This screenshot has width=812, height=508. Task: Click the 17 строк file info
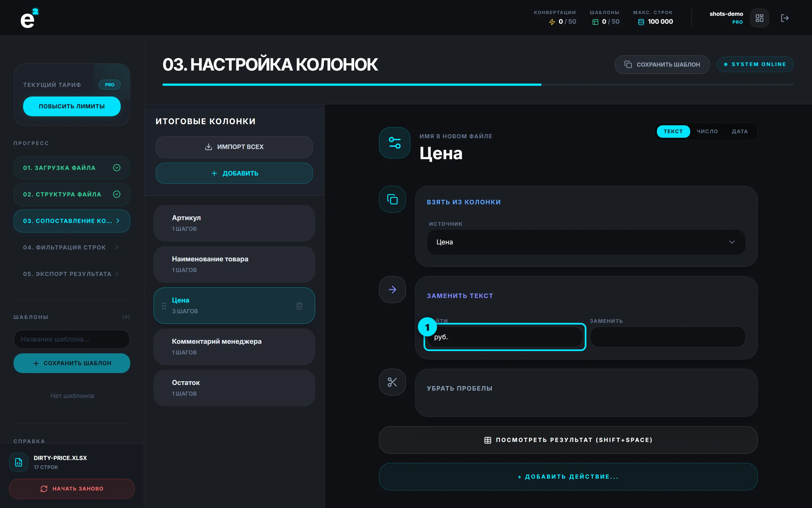click(46, 467)
